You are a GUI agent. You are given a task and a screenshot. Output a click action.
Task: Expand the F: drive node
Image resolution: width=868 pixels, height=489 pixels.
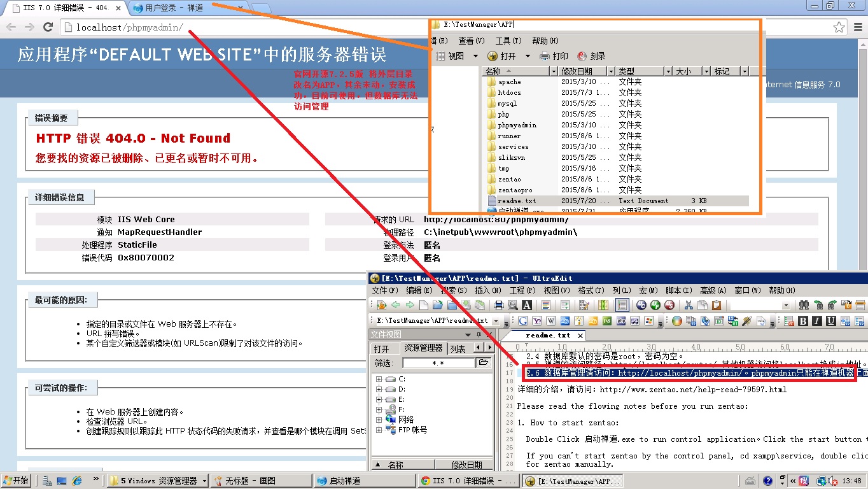pyautogui.click(x=379, y=410)
